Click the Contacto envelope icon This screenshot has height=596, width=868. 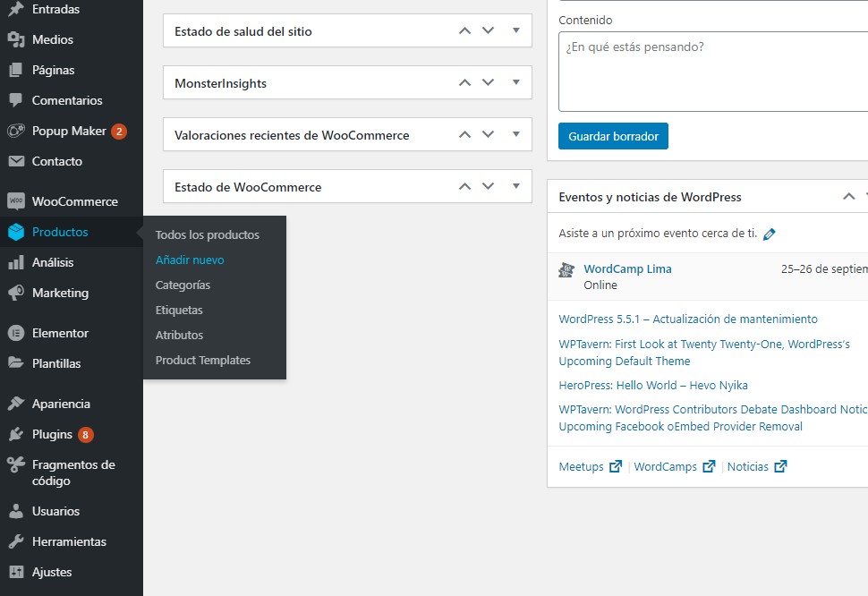[16, 161]
